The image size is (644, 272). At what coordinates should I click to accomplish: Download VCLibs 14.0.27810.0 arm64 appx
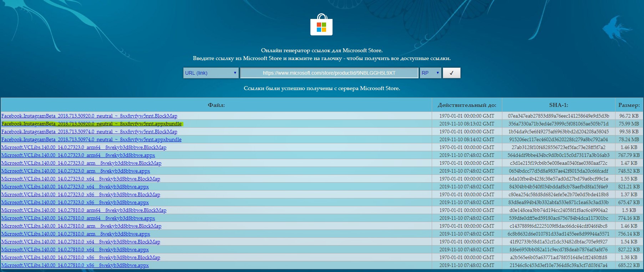pyautogui.click(x=78, y=218)
